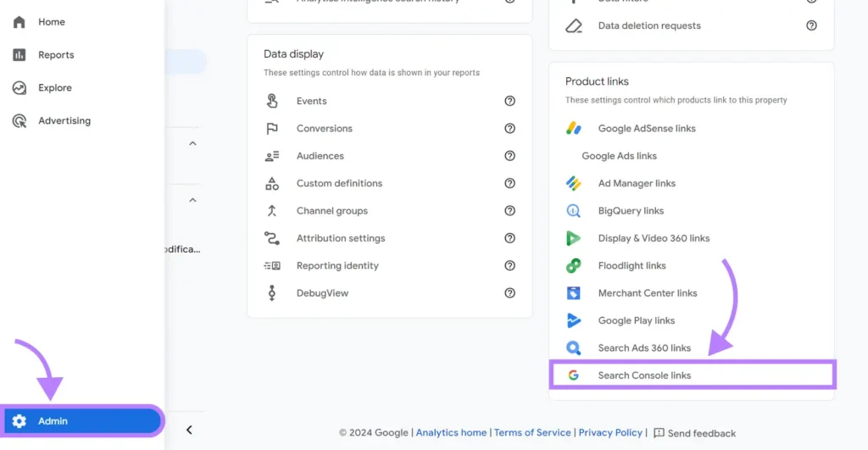
Task: Open the Terms of Service link
Action: point(532,433)
